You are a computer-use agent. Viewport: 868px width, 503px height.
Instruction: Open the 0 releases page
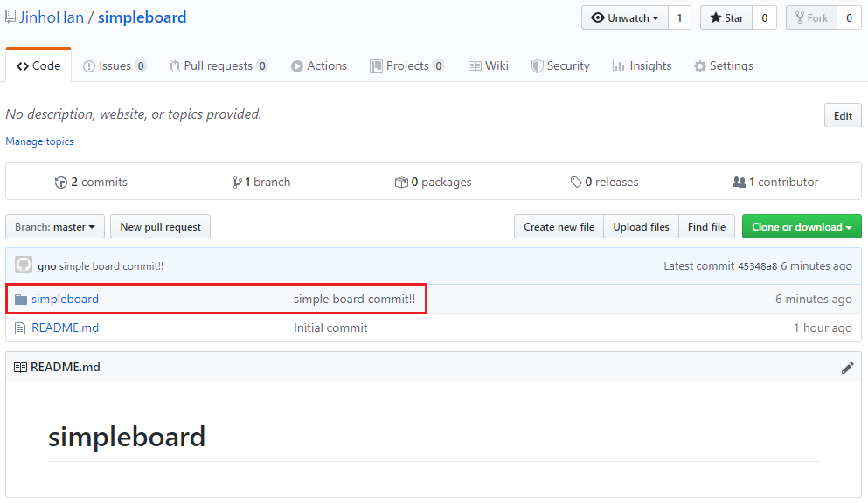(x=605, y=182)
